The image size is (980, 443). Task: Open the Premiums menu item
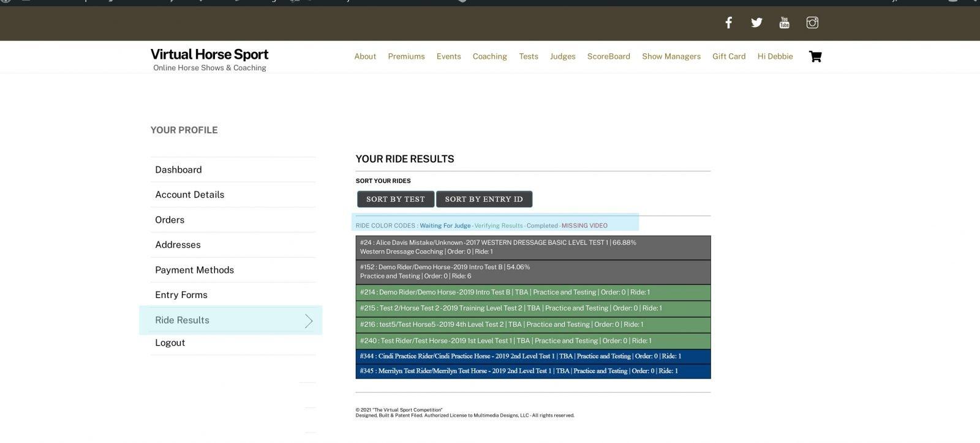pyautogui.click(x=406, y=56)
